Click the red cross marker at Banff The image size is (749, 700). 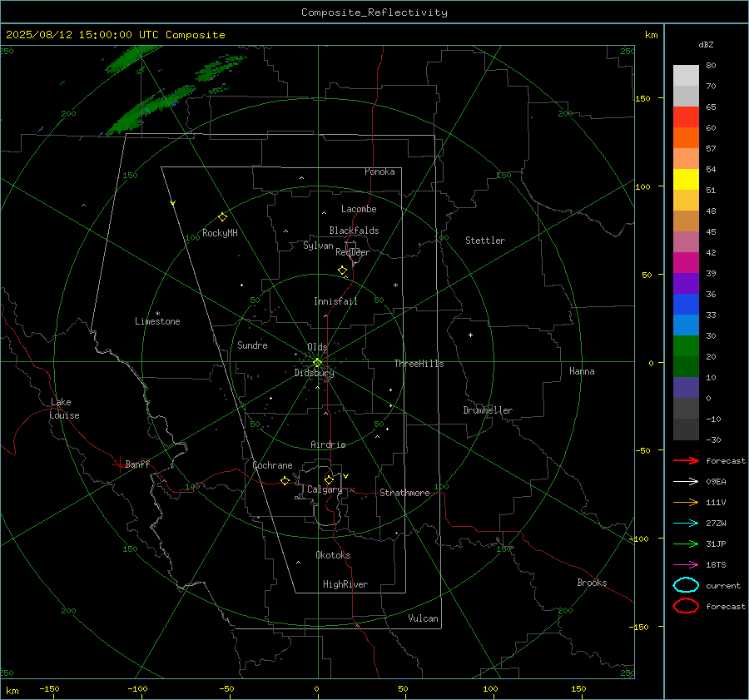118,464
